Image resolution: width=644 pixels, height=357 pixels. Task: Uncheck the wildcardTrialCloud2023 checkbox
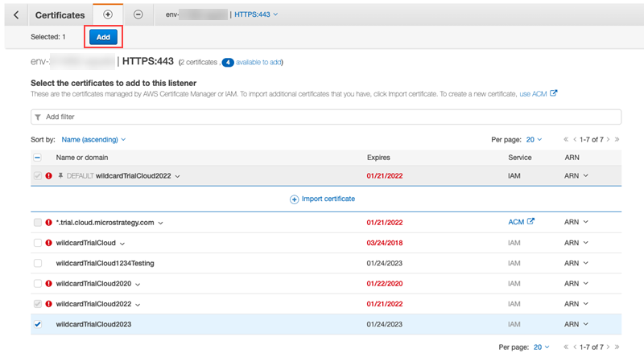point(38,325)
